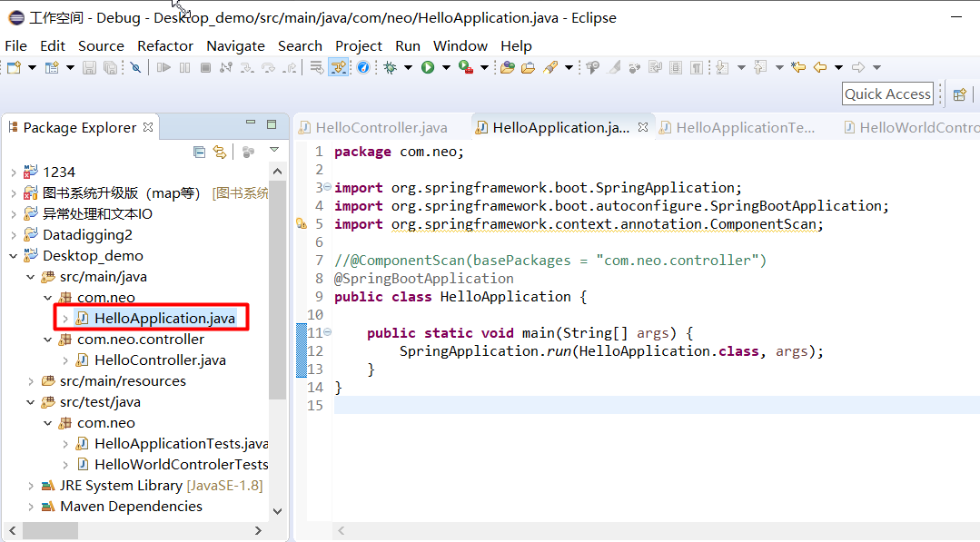Open the Refactor menu
The image size is (980, 542).
click(x=164, y=45)
